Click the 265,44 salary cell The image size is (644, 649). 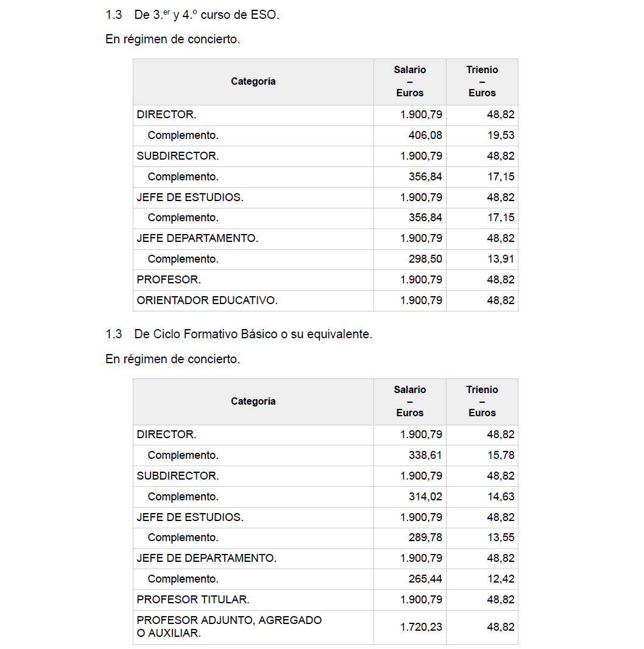[425, 579]
